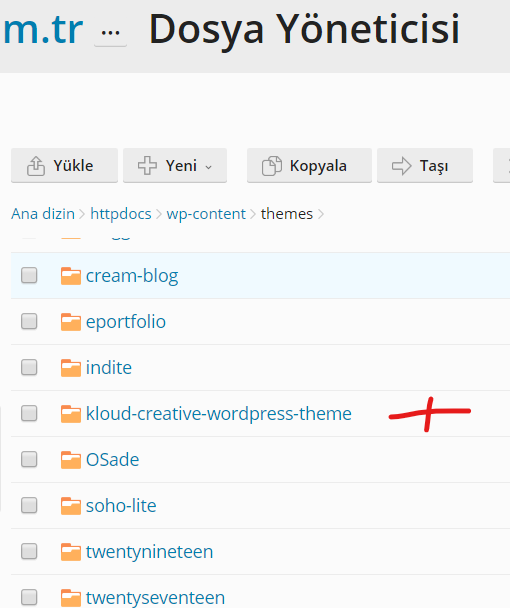Expand the Yeni dropdown arrow
This screenshot has height=608, width=510.
click(x=209, y=167)
